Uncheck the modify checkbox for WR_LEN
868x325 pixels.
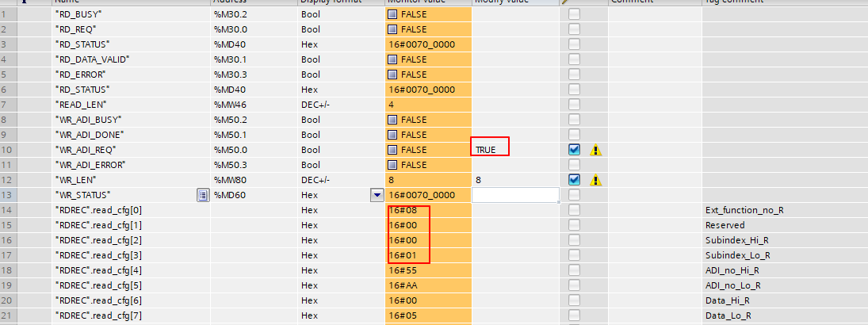click(574, 180)
